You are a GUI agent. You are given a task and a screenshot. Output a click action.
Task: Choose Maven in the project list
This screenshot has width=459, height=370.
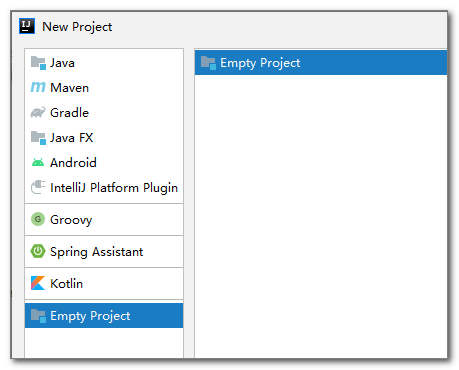tap(104, 88)
